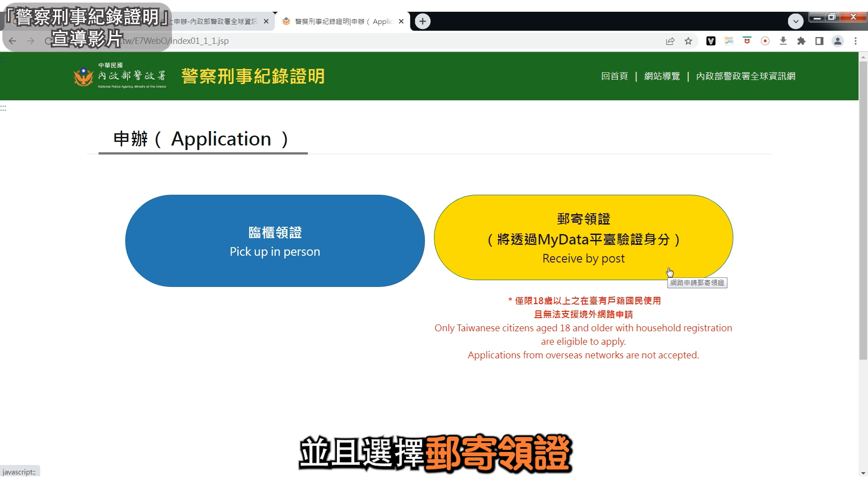This screenshot has width=868, height=488.
Task: Choose 臨櫃領證 Pick up in person button
Action: [x=275, y=241]
